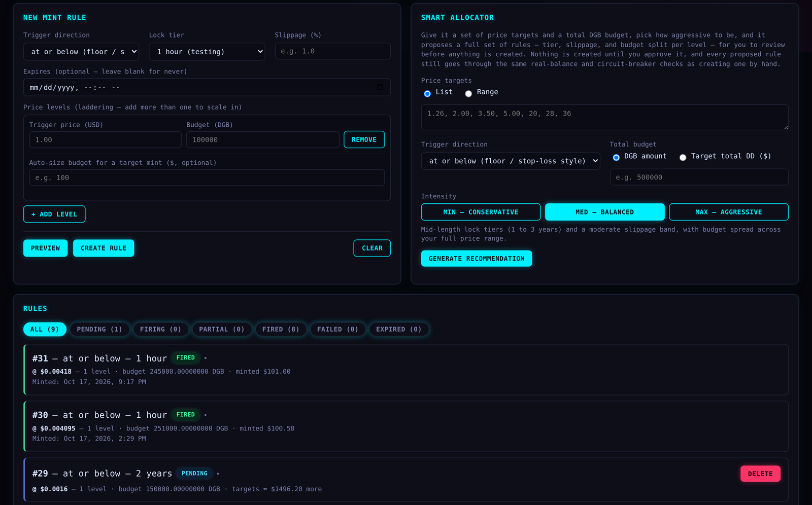The height and width of the screenshot is (505, 812).
Task: Open the New Mint Rule trigger direction dropdown
Action: point(81,52)
